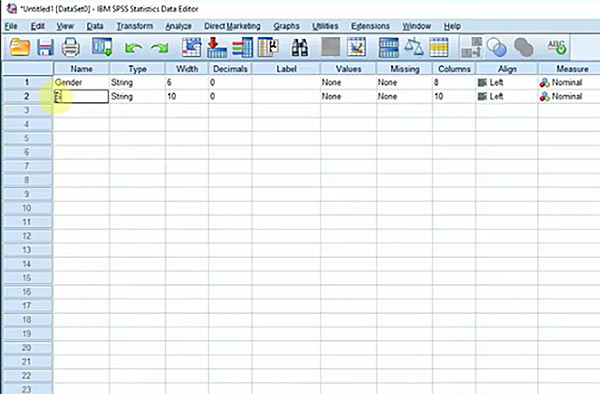Click the Value Labels icon

coord(471,47)
